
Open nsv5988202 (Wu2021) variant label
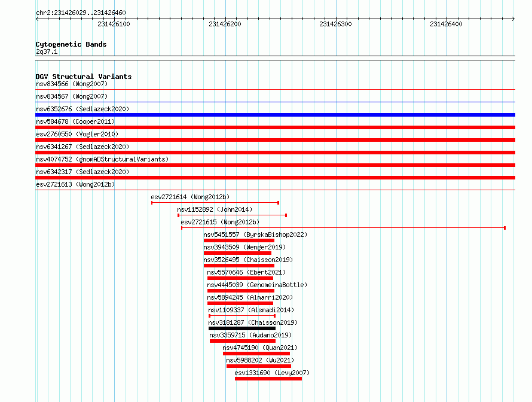[x=260, y=360]
